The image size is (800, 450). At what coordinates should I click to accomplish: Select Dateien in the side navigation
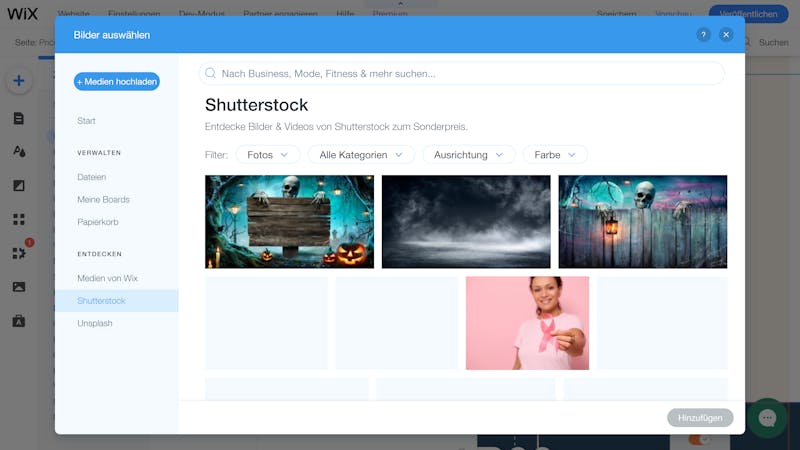pos(92,177)
